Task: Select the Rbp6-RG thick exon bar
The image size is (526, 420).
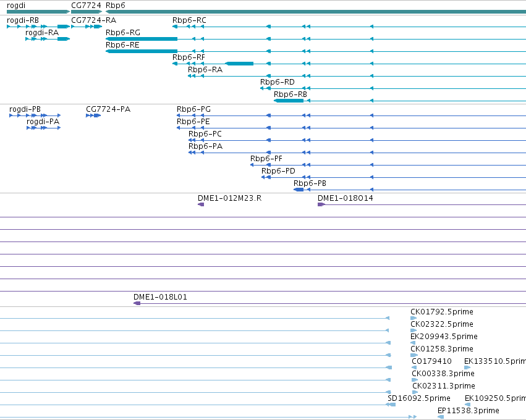Action: [142, 39]
